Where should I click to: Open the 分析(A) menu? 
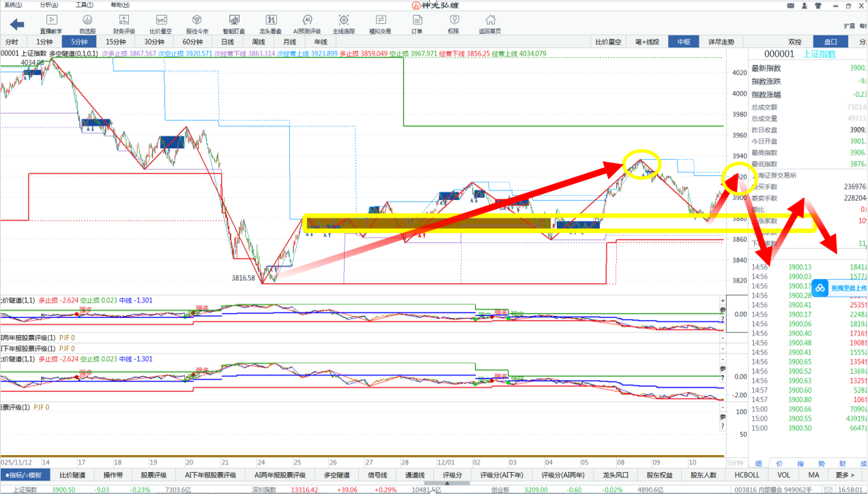(x=50, y=4)
